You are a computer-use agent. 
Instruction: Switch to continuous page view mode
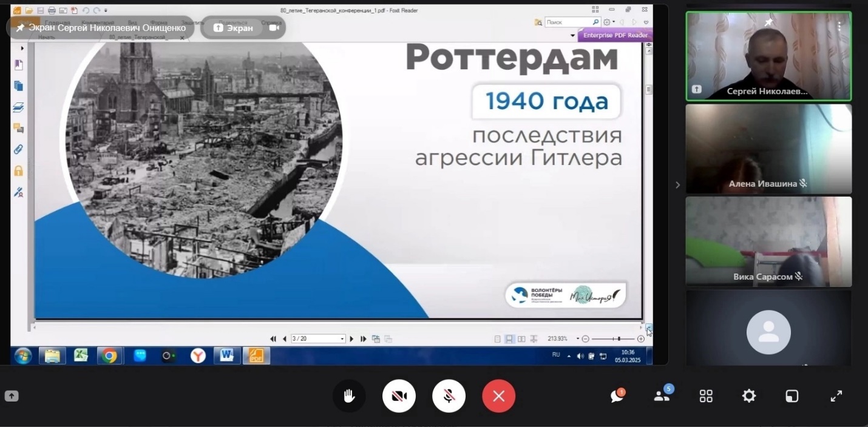point(510,339)
